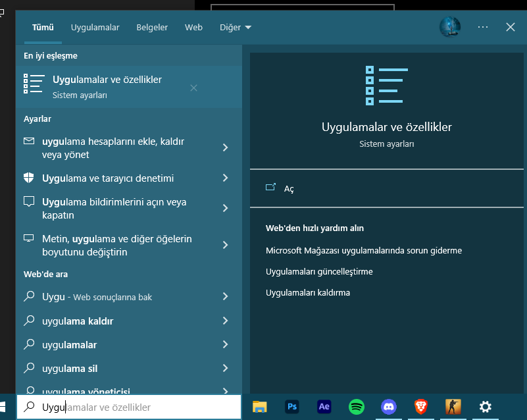527x420 pixels.
Task: Launch Photoshop from the taskbar
Action: (291, 407)
